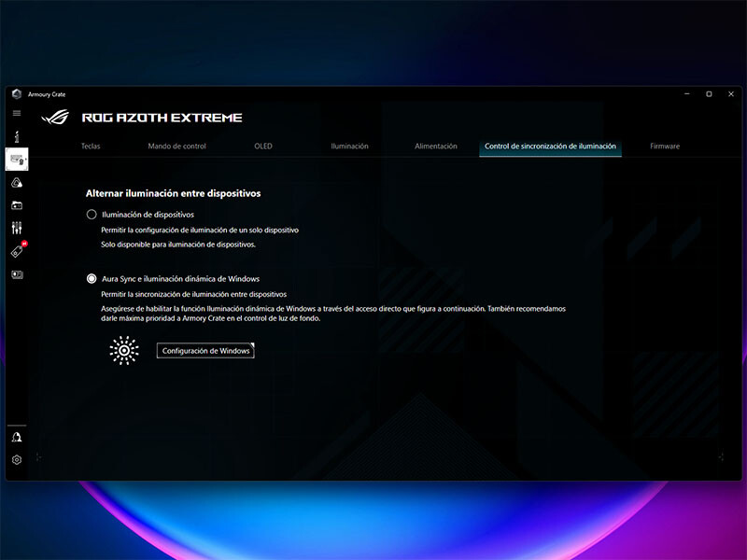Viewport: 747px width, 560px height.
Task: Open the Iluminación tab
Action: pyautogui.click(x=349, y=147)
